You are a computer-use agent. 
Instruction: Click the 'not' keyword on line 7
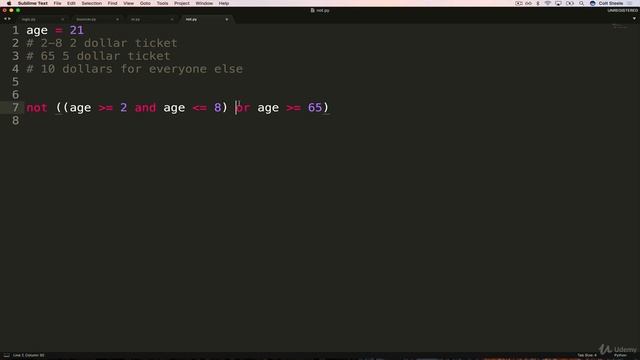[37, 108]
